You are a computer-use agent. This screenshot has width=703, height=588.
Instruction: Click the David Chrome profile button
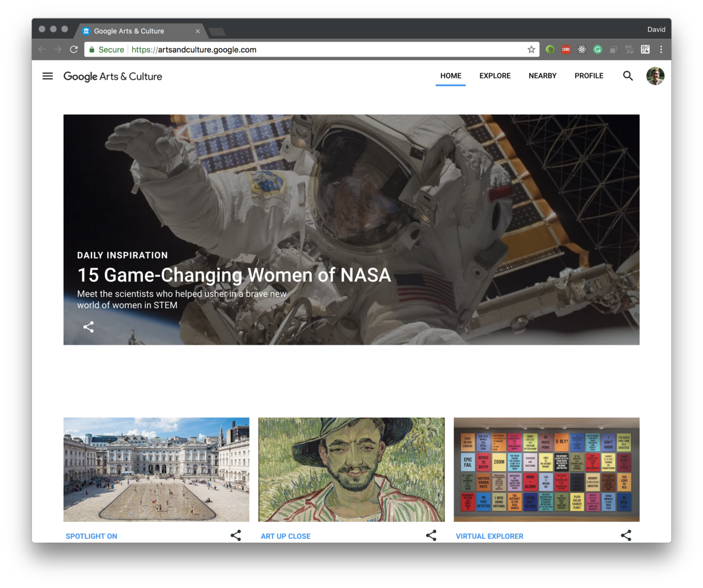(x=656, y=29)
